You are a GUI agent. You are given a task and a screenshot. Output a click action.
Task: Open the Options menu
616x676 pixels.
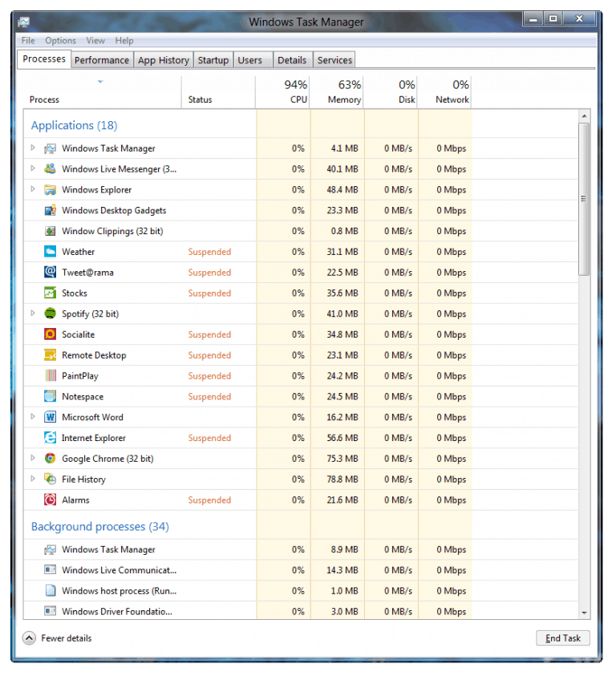coord(60,41)
